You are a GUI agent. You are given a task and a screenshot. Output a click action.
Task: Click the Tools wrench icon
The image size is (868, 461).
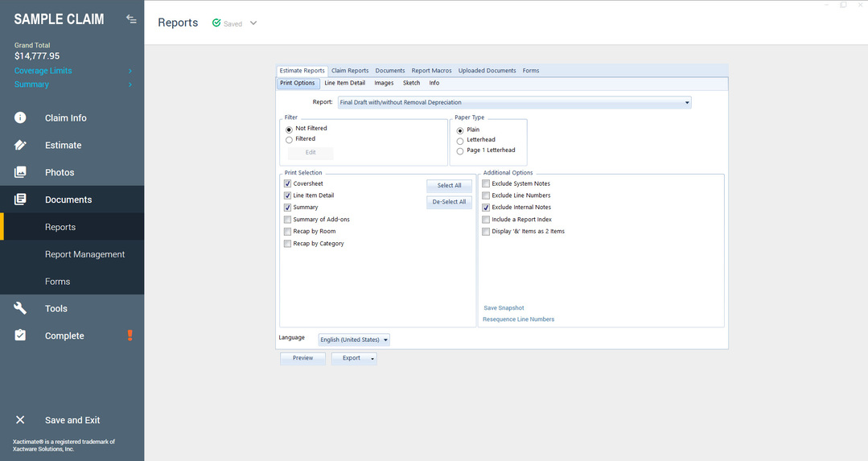tap(20, 309)
